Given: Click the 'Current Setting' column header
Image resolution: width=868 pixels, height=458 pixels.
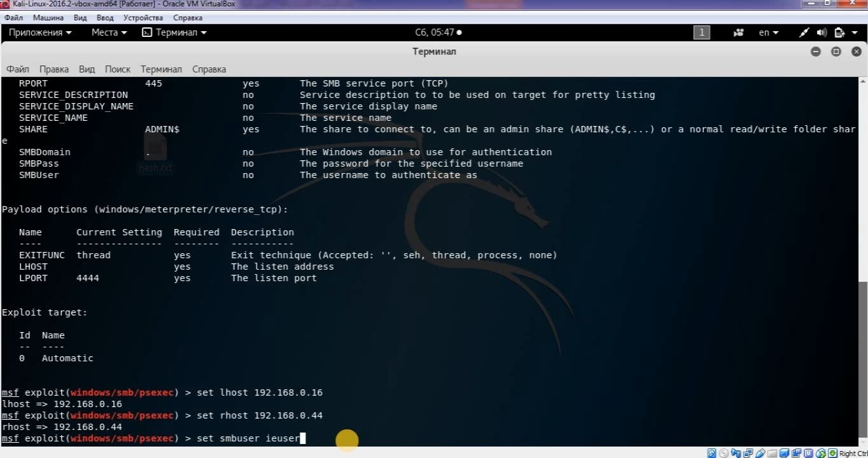Looking at the screenshot, I should [119, 232].
